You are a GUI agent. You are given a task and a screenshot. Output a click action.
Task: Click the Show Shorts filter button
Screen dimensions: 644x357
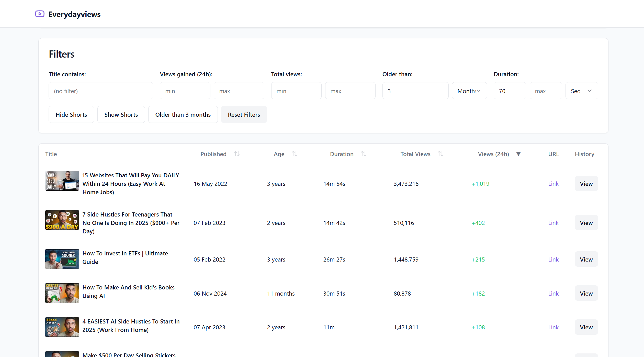(121, 115)
